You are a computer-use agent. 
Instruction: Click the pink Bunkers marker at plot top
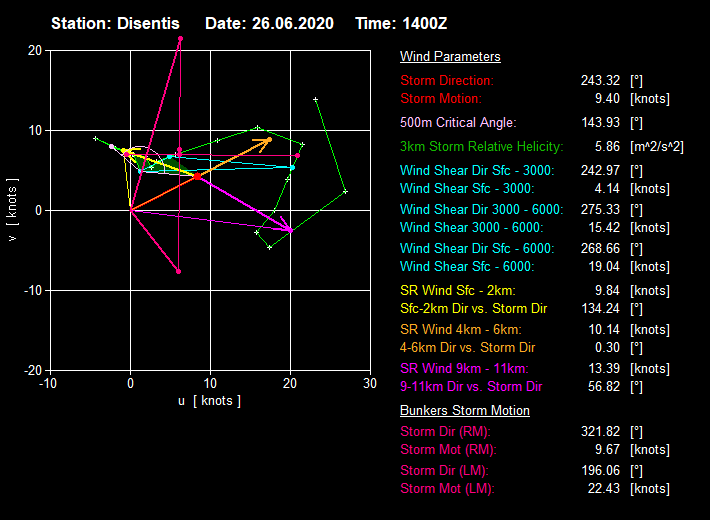click(180, 39)
